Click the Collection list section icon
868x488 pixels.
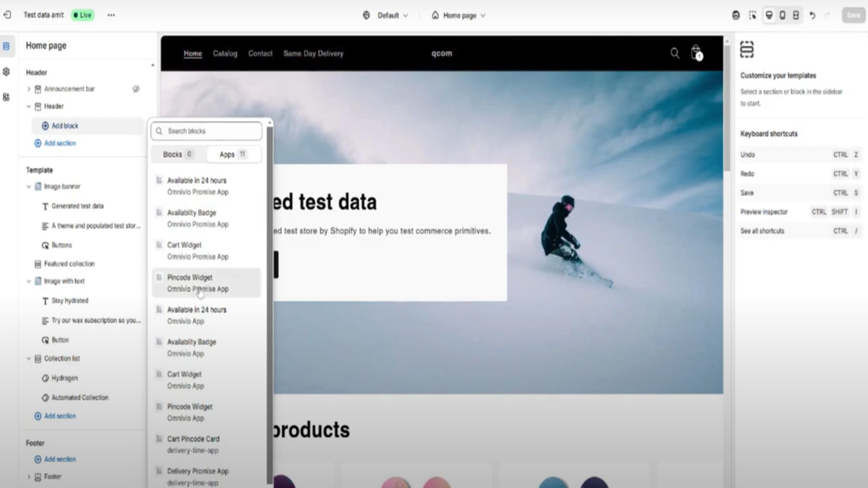(38, 359)
